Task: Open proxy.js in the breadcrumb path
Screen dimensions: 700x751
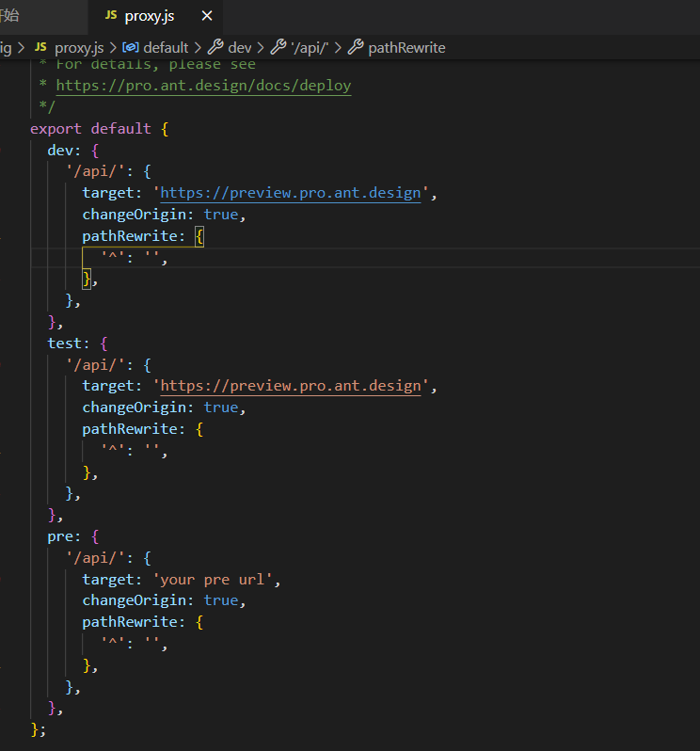Action: point(79,48)
